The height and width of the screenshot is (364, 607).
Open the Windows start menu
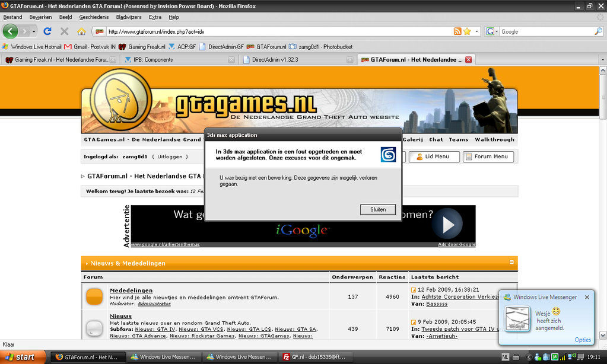(23, 357)
